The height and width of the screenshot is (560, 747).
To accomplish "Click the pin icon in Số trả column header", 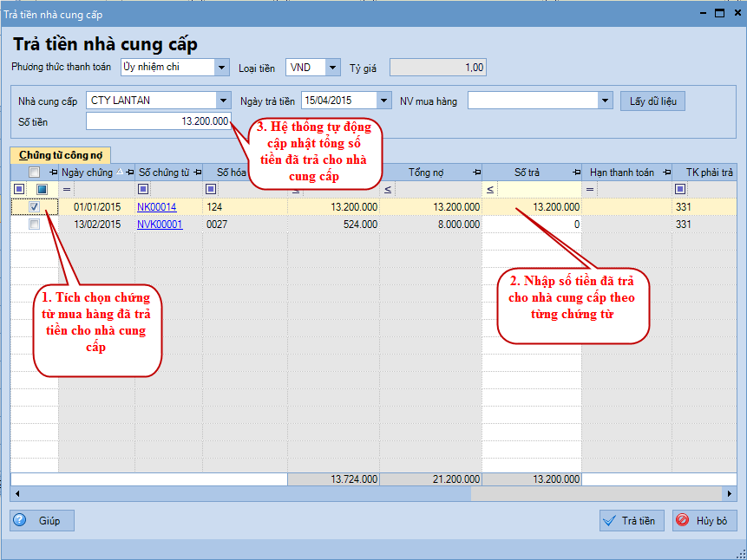I will [574, 173].
